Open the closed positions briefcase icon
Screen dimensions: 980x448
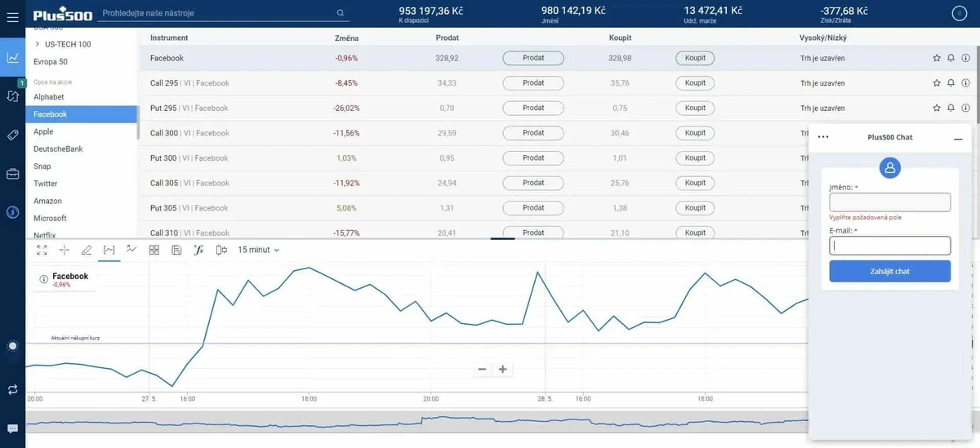tap(12, 174)
